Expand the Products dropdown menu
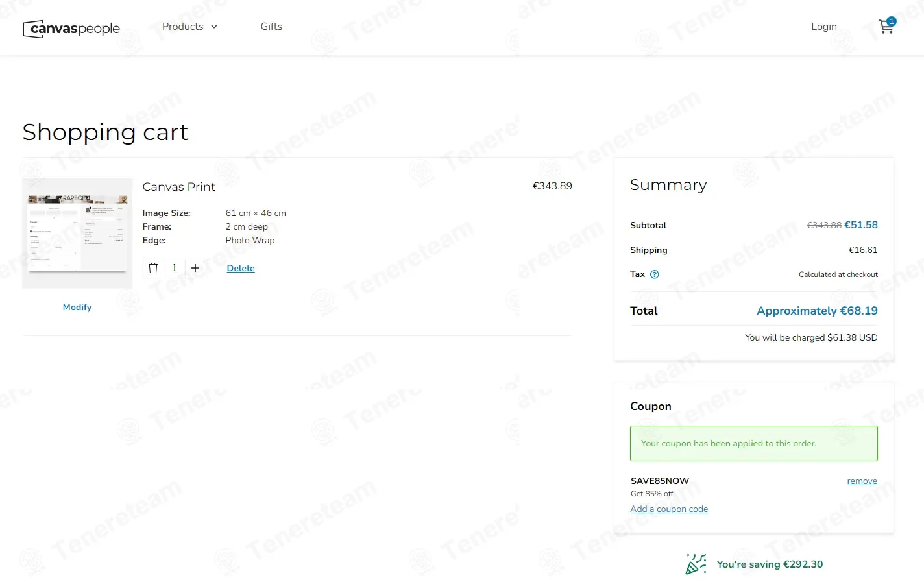924x582 pixels. tap(189, 27)
